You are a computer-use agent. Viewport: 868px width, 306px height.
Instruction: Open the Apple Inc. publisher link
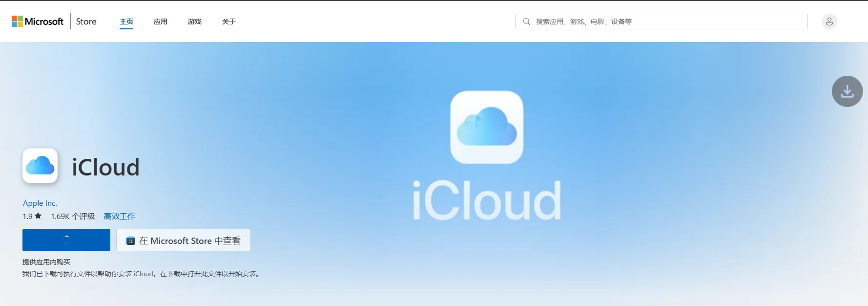40,203
